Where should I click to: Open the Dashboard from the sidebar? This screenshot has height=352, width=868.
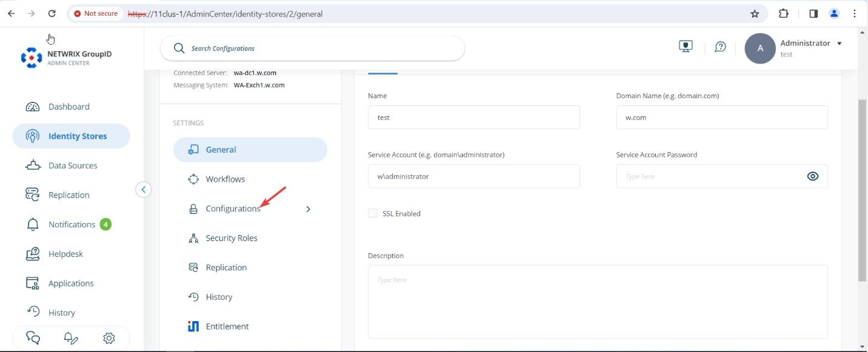pyautogui.click(x=68, y=106)
